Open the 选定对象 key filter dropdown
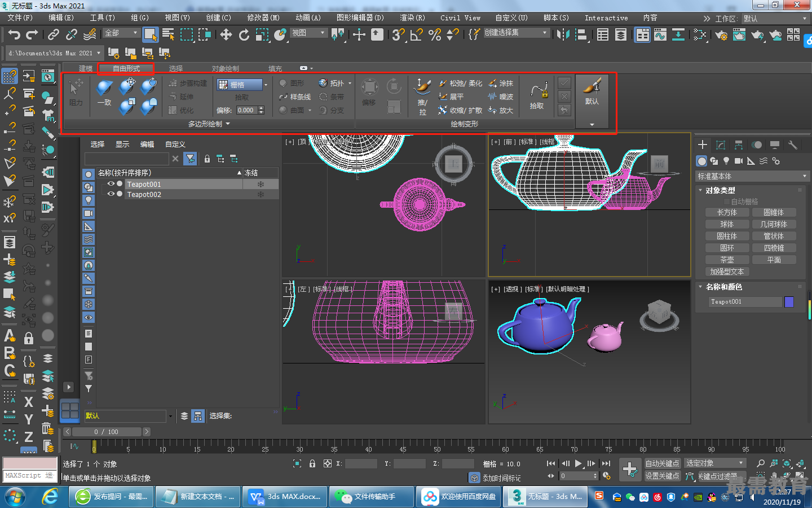 point(715,463)
